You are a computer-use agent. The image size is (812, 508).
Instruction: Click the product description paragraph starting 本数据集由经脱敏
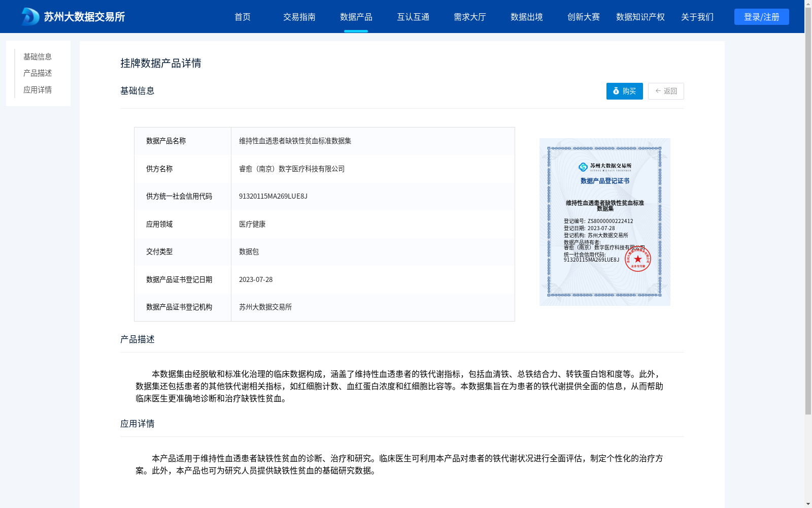tap(399, 387)
